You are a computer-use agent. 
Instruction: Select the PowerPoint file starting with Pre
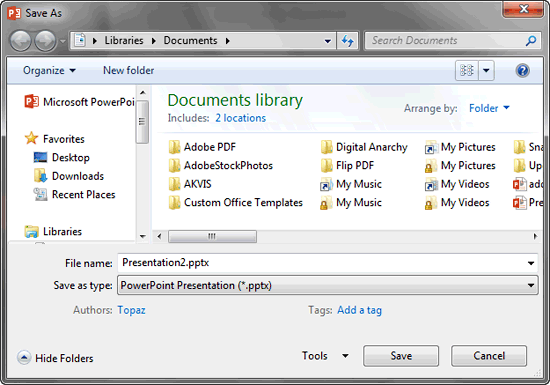tap(528, 203)
